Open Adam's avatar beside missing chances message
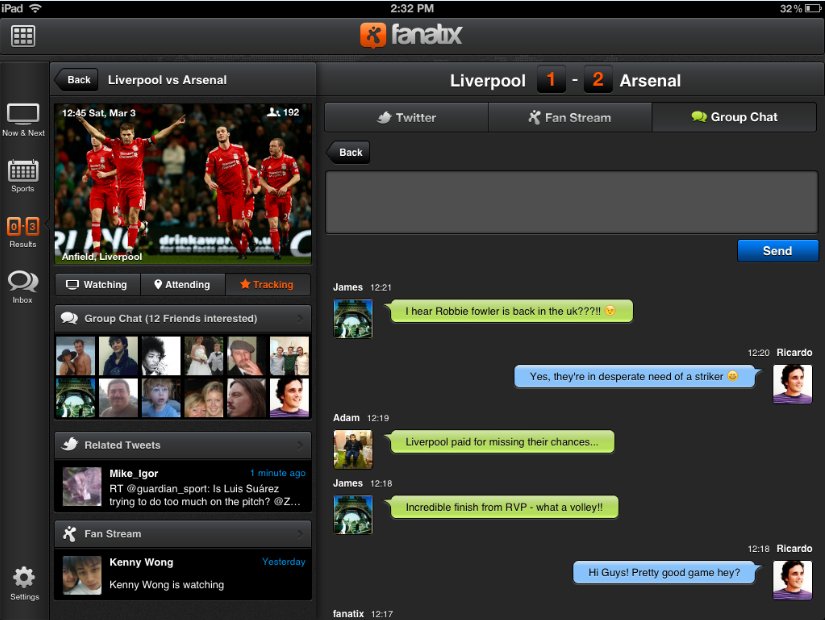 click(x=353, y=449)
